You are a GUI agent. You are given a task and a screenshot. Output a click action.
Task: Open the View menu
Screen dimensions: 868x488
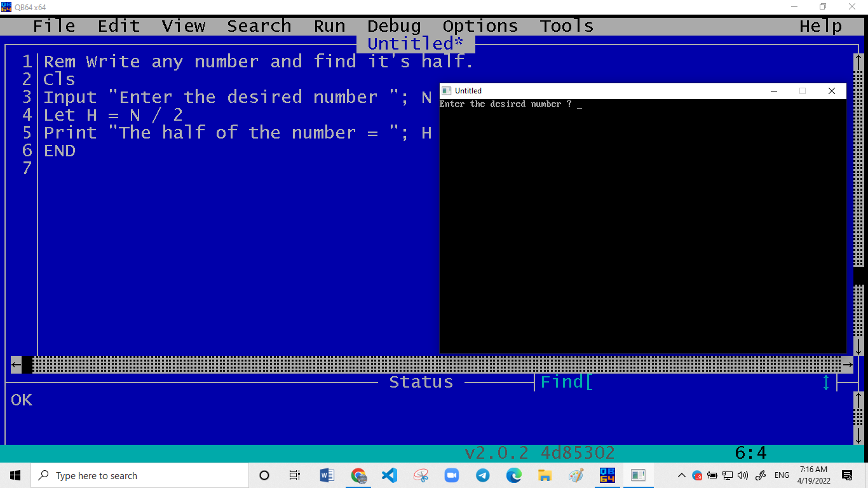click(184, 26)
